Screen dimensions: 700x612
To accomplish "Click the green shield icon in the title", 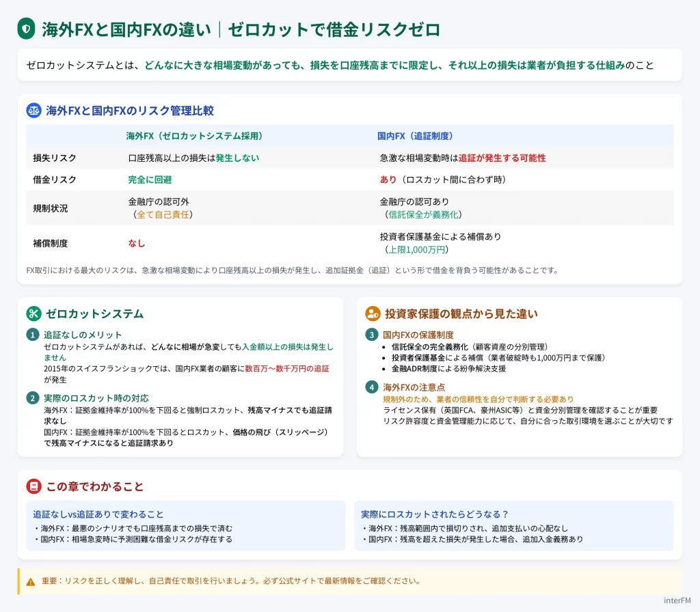I will pos(26,29).
